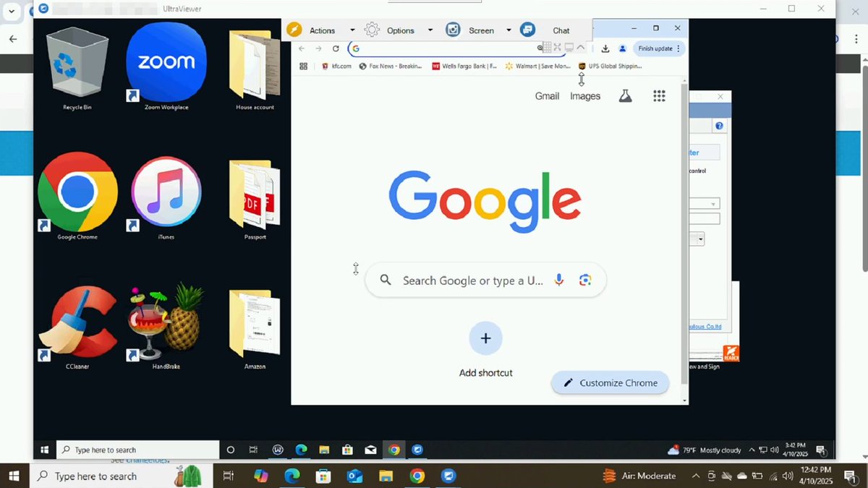Go back in the local browser
The width and height of the screenshot is (868, 488).
point(12,38)
